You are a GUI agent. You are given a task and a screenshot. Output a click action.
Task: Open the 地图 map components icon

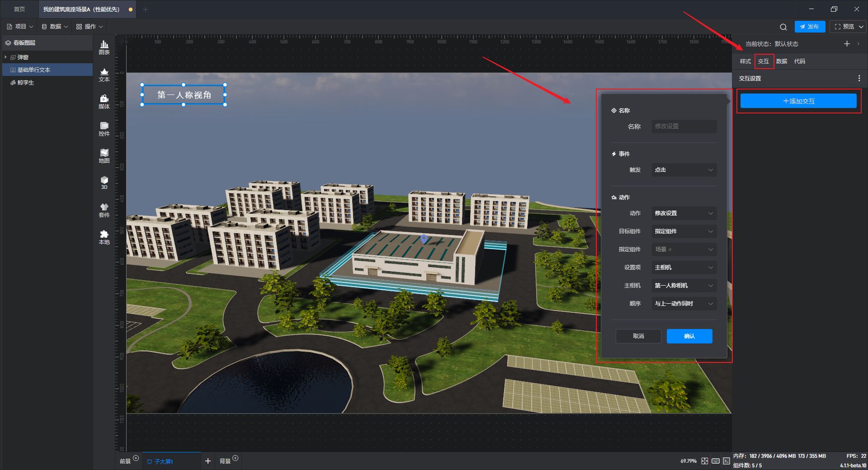pyautogui.click(x=104, y=156)
